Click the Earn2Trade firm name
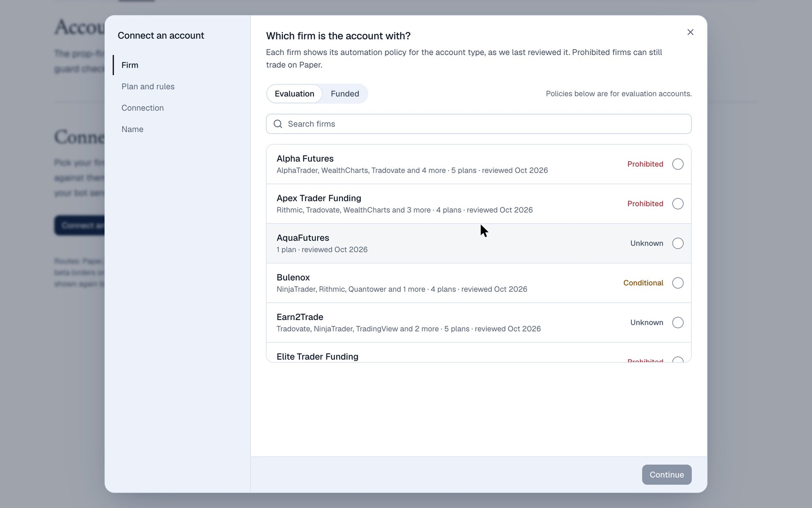812x508 pixels. [x=300, y=317]
